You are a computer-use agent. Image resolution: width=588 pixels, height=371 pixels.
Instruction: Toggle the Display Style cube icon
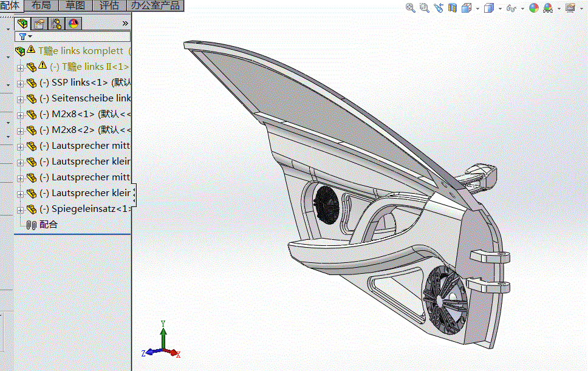coord(488,7)
